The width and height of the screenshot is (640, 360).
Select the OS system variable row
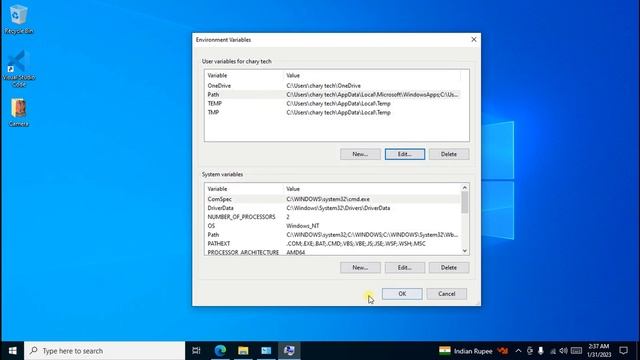333,226
